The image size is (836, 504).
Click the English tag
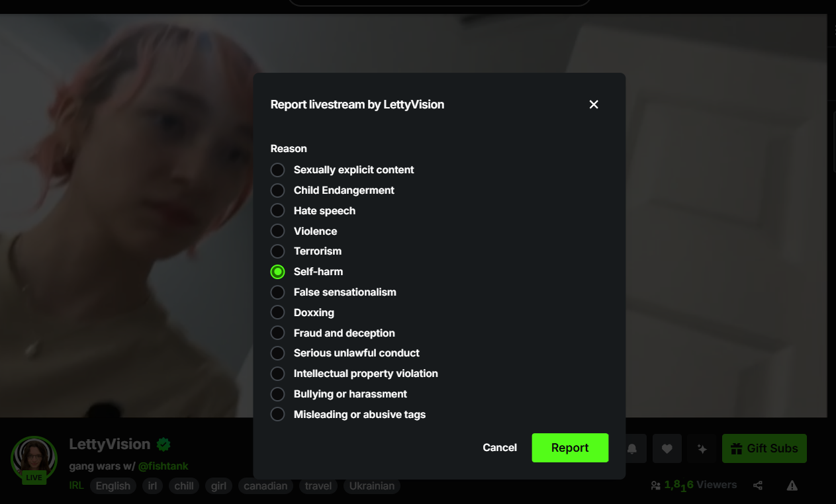pyautogui.click(x=113, y=486)
